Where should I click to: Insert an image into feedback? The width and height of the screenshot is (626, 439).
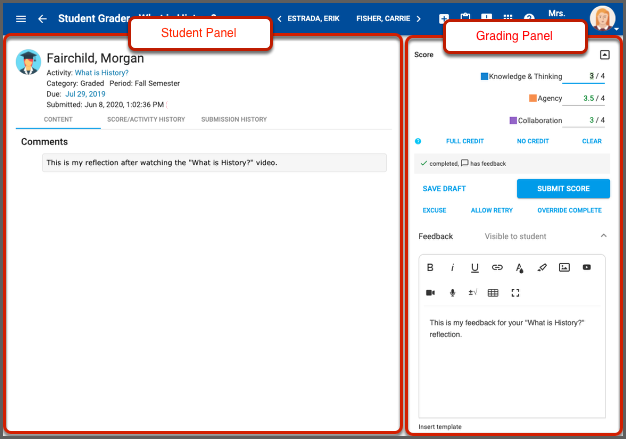coord(564,267)
